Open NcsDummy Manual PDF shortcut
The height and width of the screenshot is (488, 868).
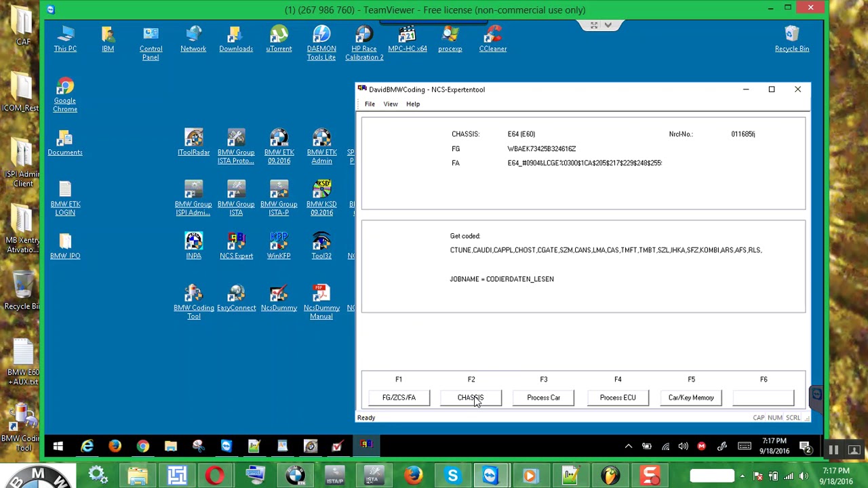[321, 302]
